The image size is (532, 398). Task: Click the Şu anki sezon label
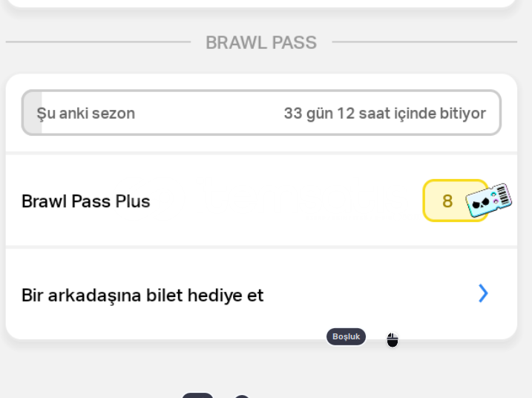pos(86,114)
